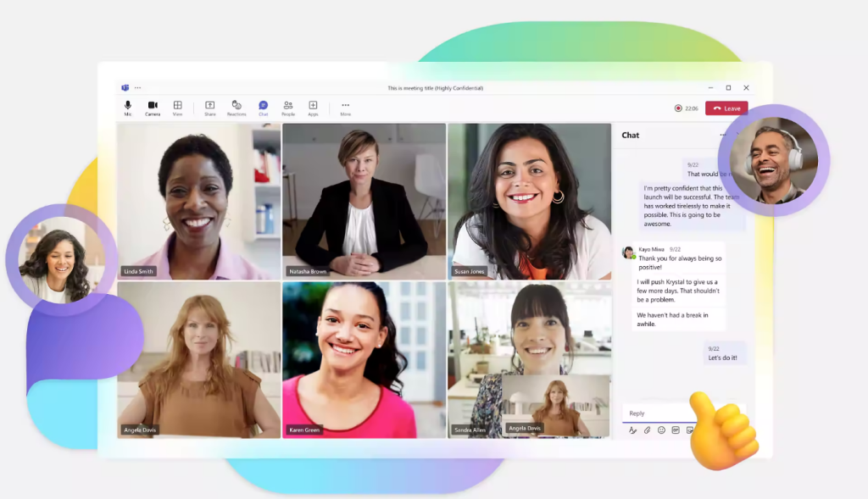Click the Chat icon in toolbar

pyautogui.click(x=263, y=107)
